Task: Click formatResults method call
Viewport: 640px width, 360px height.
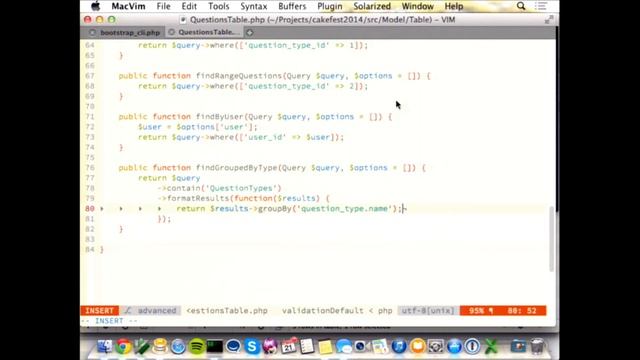Action: (x=198, y=198)
